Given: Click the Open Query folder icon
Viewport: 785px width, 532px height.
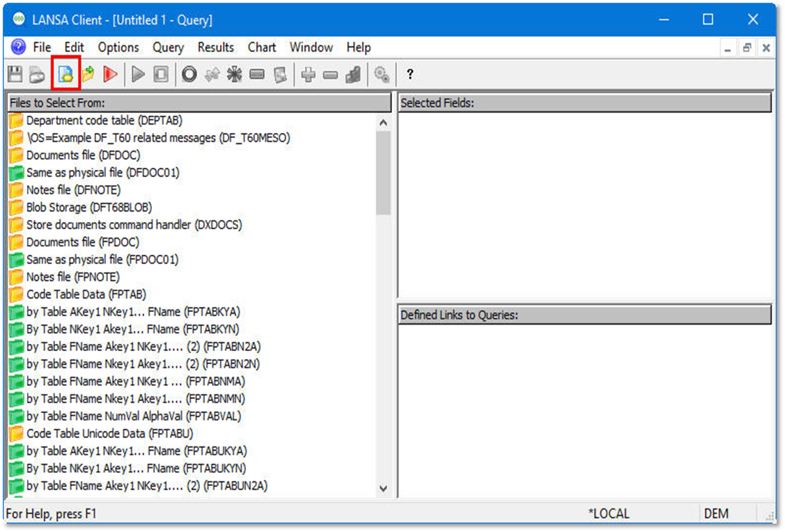Looking at the screenshot, I should point(88,75).
